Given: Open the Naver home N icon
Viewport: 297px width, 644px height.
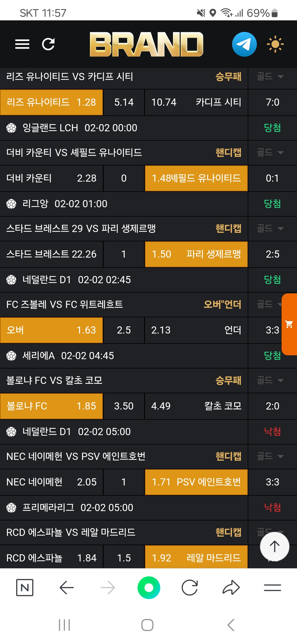Looking at the screenshot, I should pyautogui.click(x=25, y=588).
